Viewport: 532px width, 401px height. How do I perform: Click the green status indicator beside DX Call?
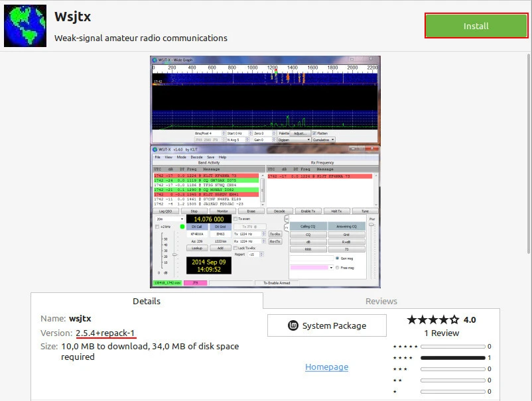(182, 227)
